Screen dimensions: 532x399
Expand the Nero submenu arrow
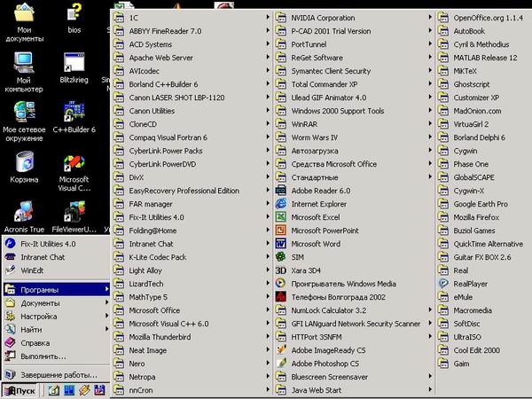pyautogui.click(x=268, y=363)
